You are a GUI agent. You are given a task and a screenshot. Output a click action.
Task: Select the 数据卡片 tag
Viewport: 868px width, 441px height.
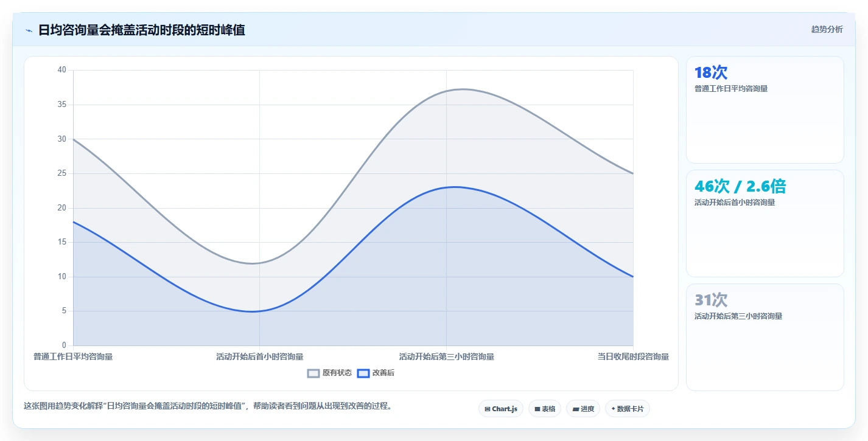(x=627, y=409)
